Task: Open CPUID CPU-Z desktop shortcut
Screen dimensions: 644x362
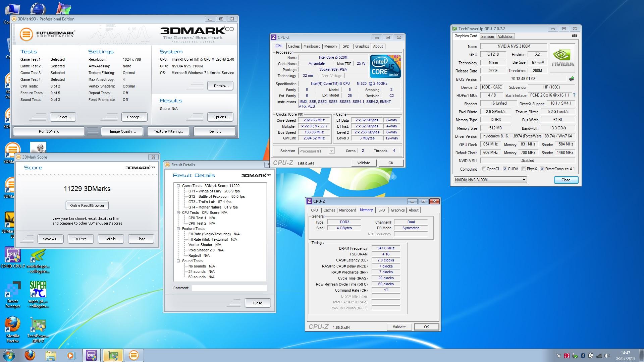Action: click(x=13, y=257)
